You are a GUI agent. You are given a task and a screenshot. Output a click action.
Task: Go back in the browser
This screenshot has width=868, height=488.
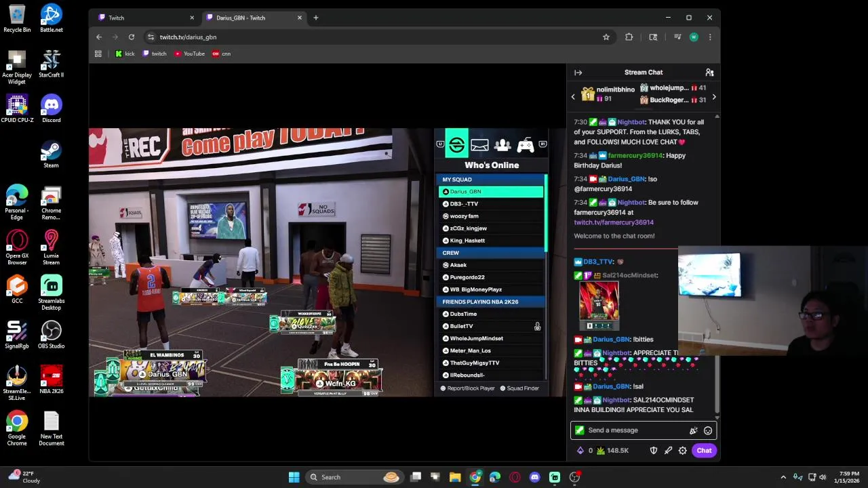point(99,37)
